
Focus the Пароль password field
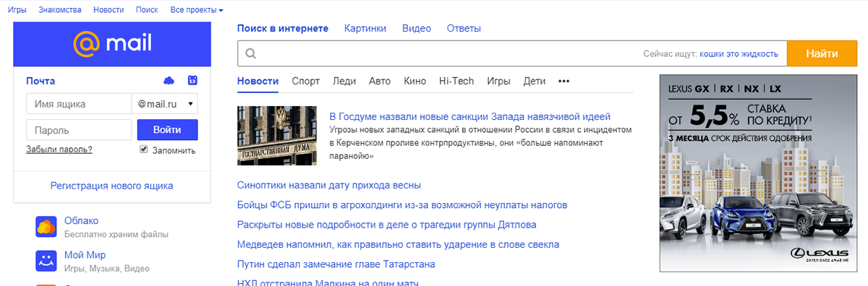click(x=79, y=130)
